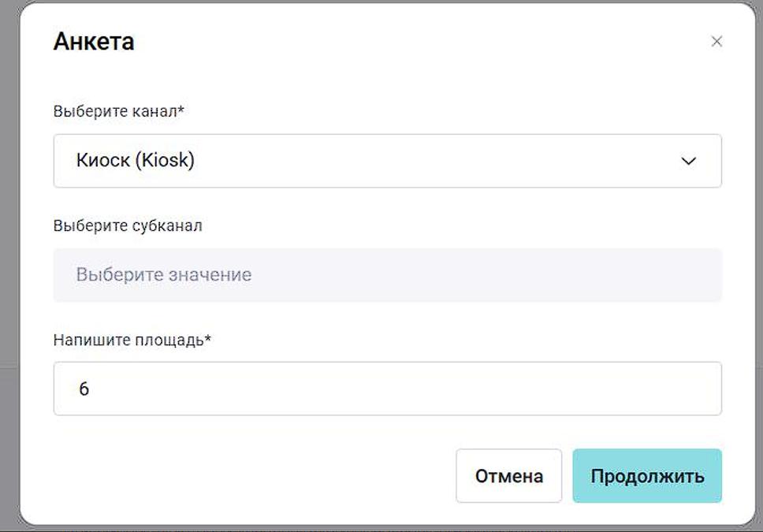Click the Продолжить button

click(646, 476)
